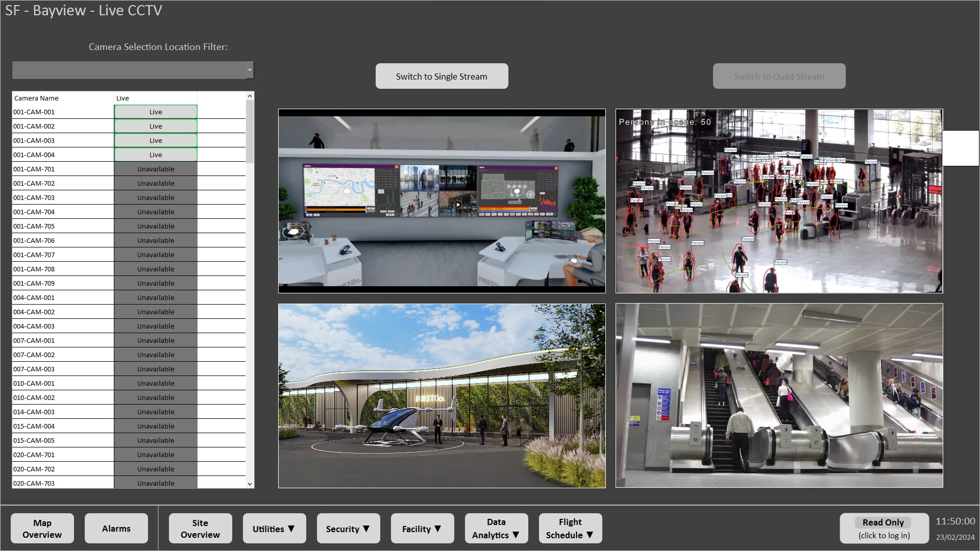980x551 pixels.
Task: Activate Live feed for 001-CAM-002
Action: (x=155, y=126)
